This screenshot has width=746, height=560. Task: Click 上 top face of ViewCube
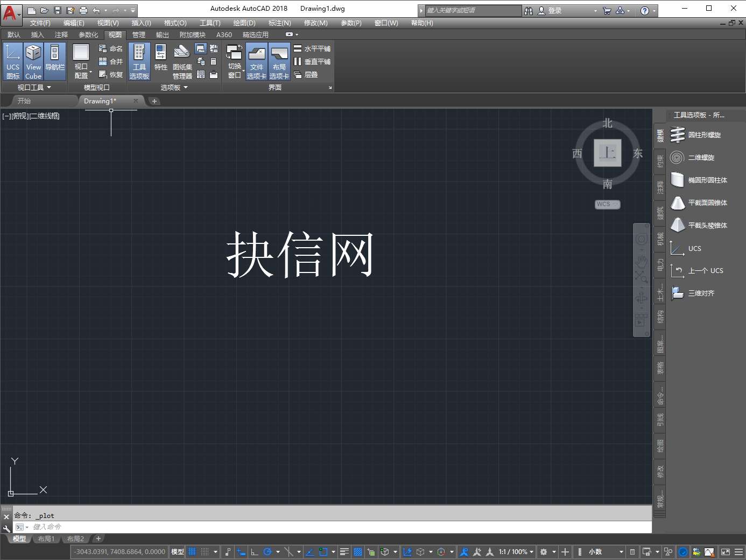(608, 153)
